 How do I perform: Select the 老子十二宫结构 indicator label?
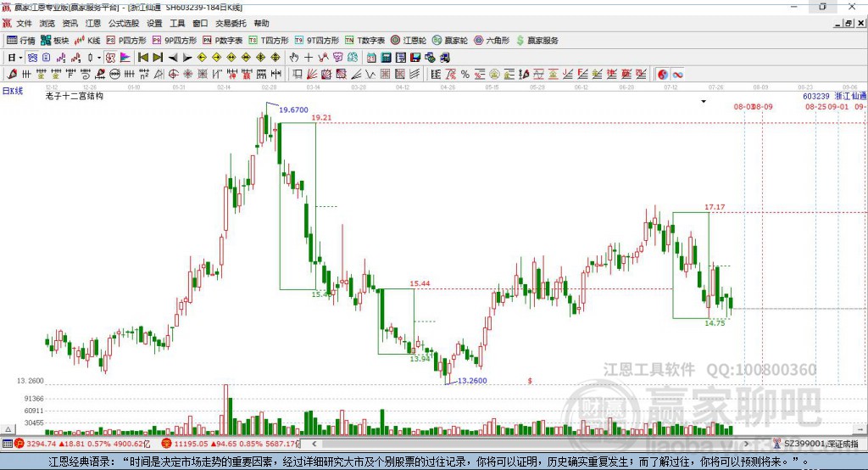(x=75, y=96)
